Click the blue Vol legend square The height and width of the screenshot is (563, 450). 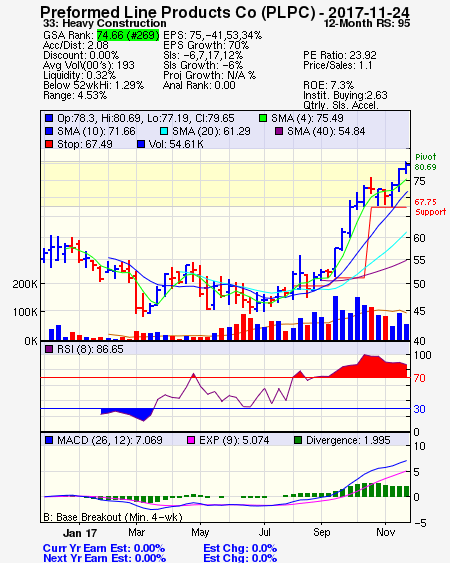coord(141,144)
